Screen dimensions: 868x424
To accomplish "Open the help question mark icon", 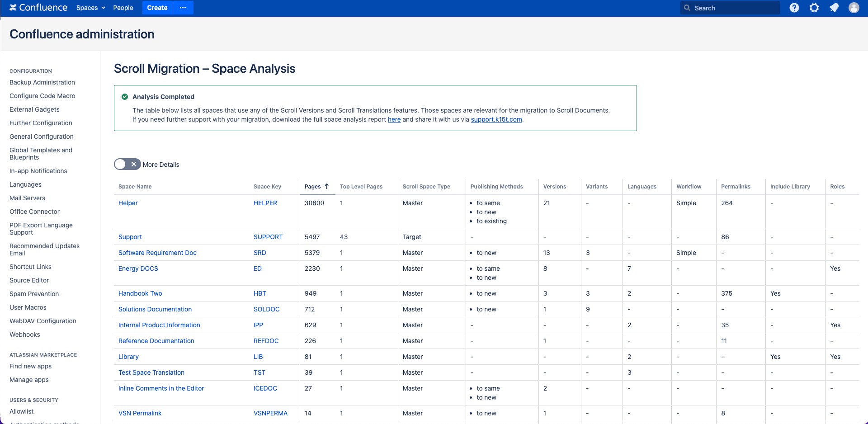I will pyautogui.click(x=794, y=8).
